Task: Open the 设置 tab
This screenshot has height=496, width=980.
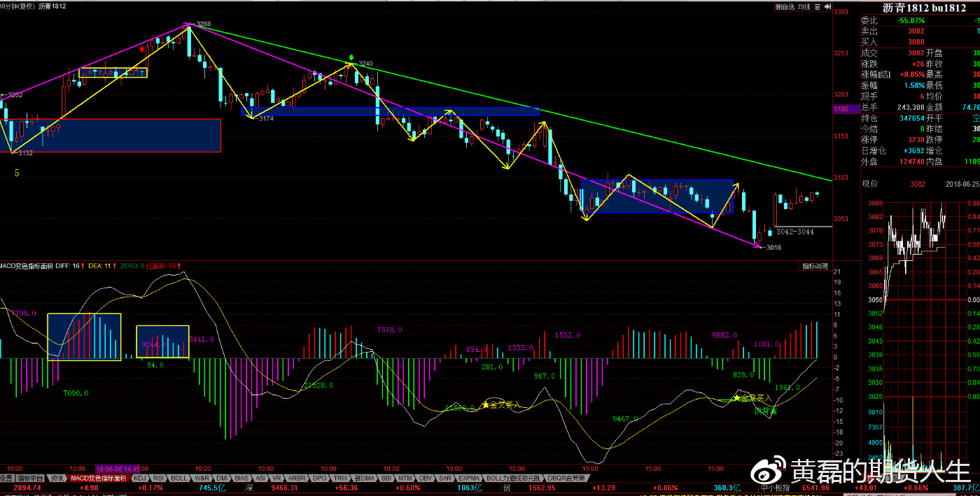Action: (x=6, y=479)
